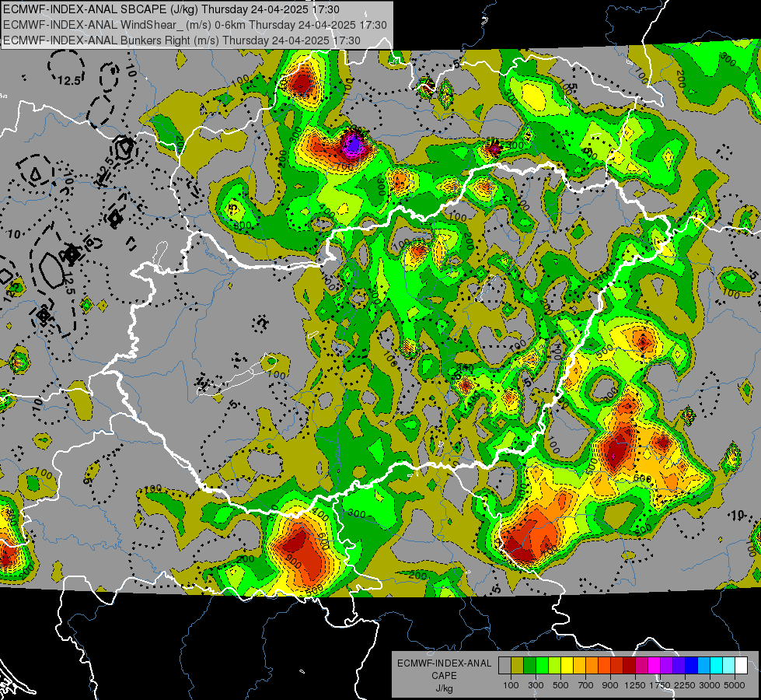
Task: Click the 5000 tick label in legend
Action: [x=735, y=685]
